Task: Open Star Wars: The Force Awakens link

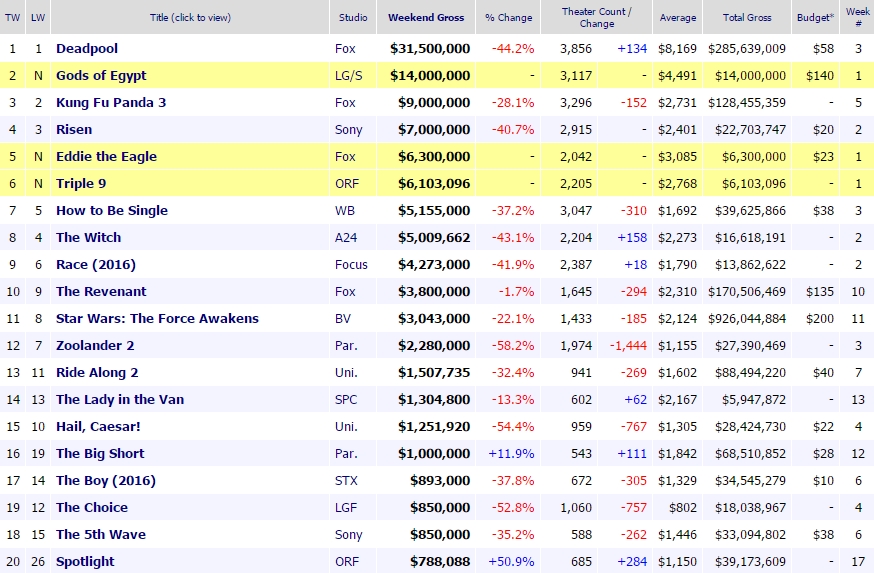Action: tap(158, 318)
